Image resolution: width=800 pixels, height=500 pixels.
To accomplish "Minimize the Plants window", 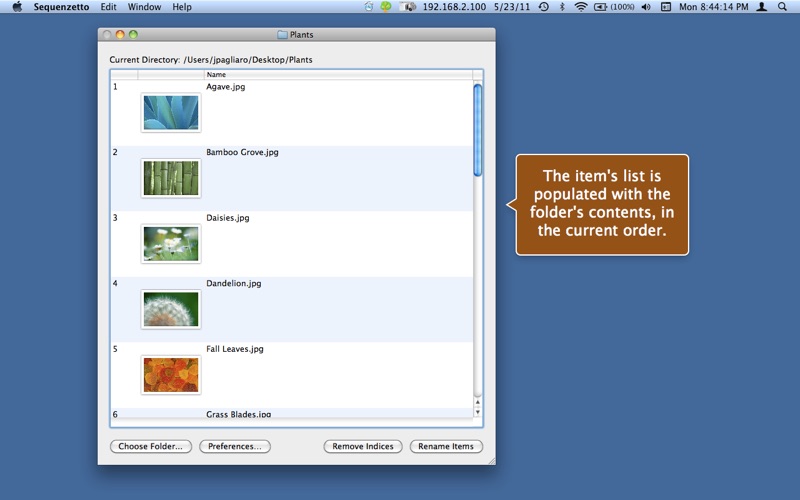I will click(x=120, y=35).
